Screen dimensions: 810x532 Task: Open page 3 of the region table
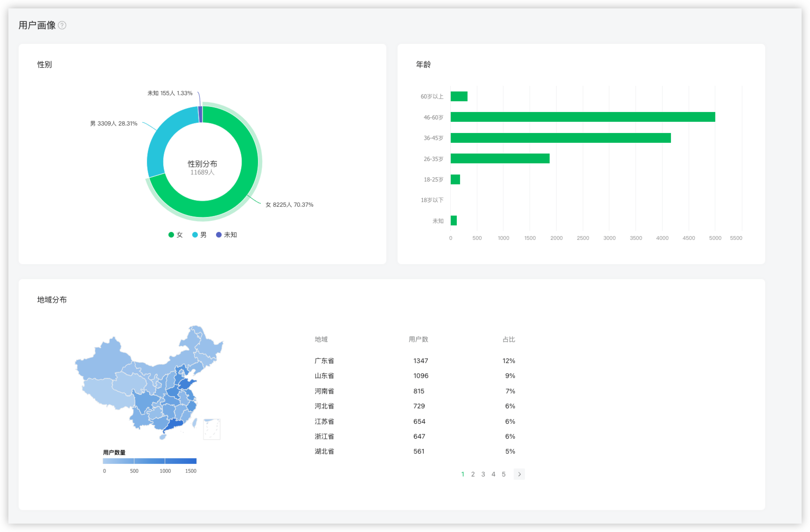[x=483, y=474]
